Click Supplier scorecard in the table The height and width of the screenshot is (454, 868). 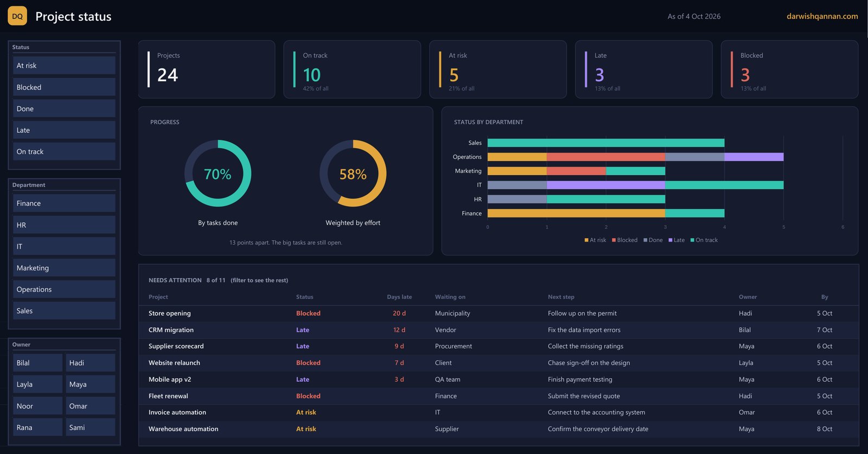[176, 346]
